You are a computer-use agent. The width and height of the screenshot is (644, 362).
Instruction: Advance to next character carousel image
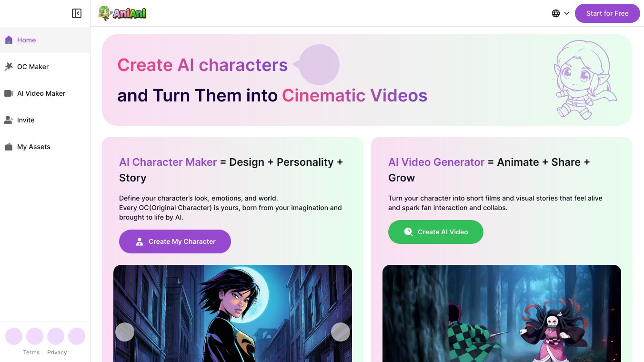(341, 332)
